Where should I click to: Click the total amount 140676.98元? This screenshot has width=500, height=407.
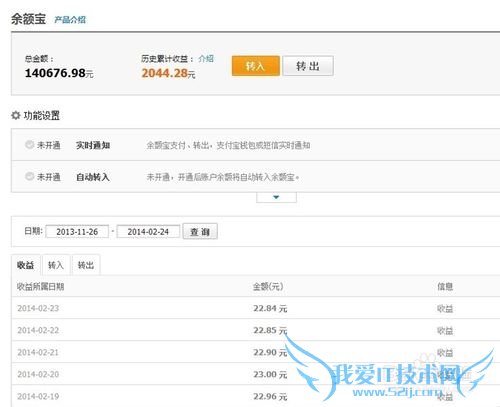59,73
